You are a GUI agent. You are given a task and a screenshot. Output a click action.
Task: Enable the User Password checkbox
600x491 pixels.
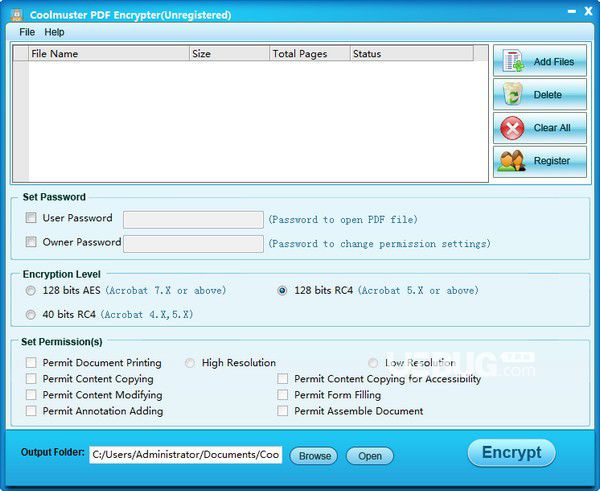[31, 218]
